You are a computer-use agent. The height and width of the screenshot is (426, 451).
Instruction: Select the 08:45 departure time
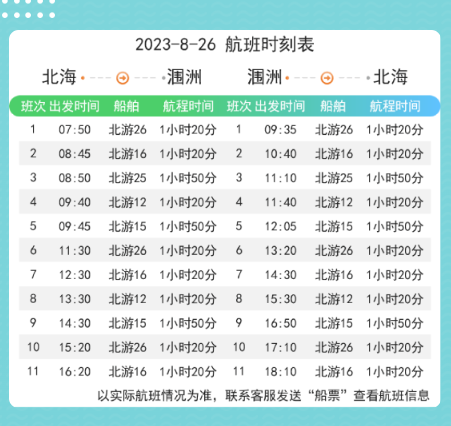tap(75, 154)
